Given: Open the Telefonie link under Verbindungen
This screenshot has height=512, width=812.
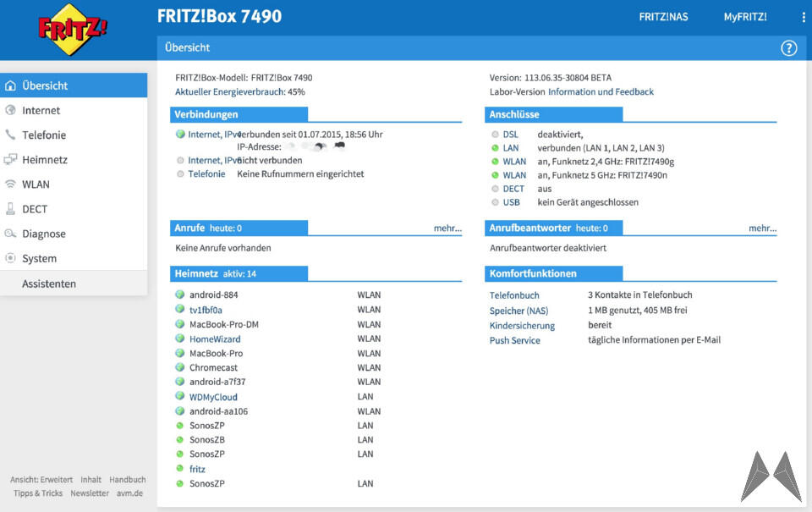Looking at the screenshot, I should point(206,173).
